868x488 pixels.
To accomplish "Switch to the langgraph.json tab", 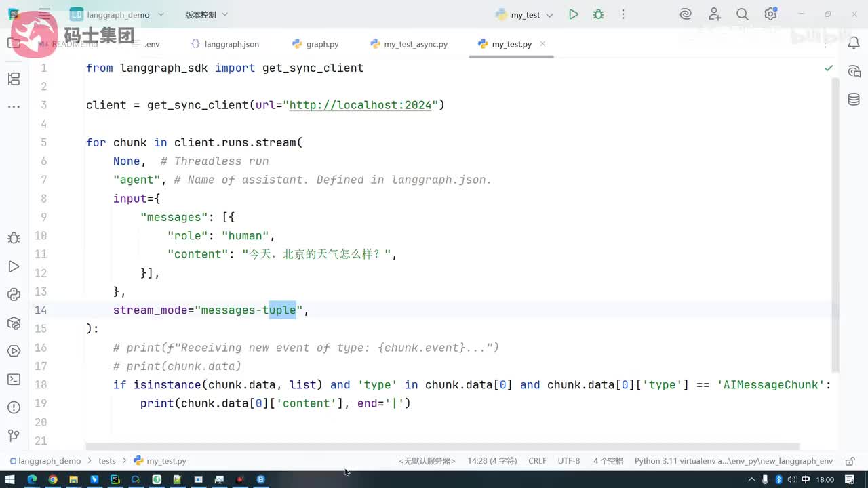I will [225, 44].
